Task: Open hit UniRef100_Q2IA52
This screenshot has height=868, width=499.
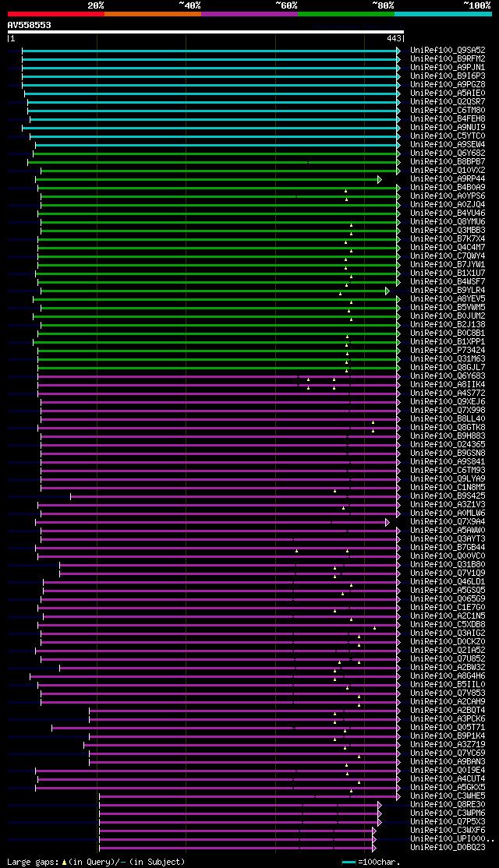Action: click(x=448, y=651)
